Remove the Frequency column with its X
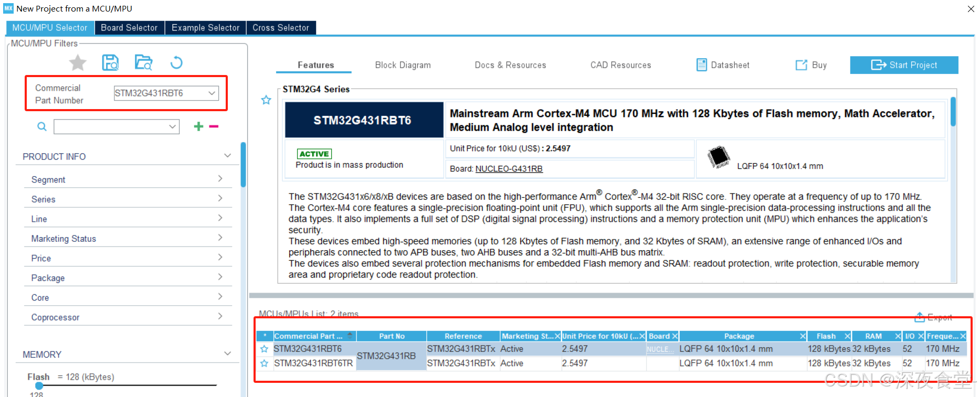This screenshot has width=980, height=397. (x=963, y=336)
